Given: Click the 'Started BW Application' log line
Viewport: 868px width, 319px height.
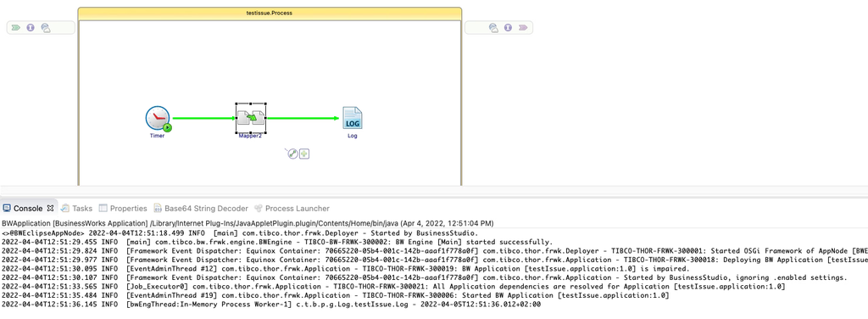Looking at the screenshot, I should click(x=336, y=295).
